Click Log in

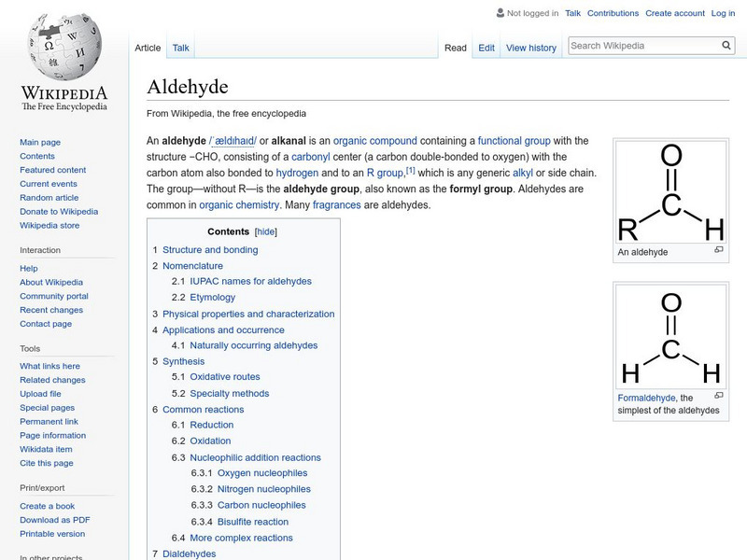(723, 13)
